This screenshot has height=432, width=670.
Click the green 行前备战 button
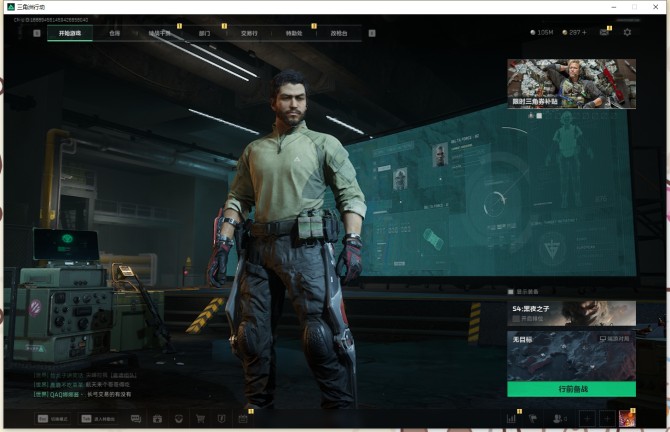click(x=571, y=389)
